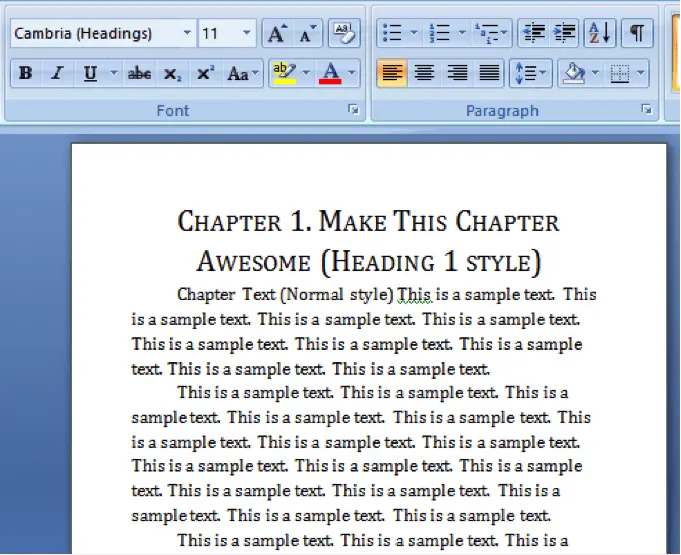Open Shading color dropdown arrow

[595, 73]
